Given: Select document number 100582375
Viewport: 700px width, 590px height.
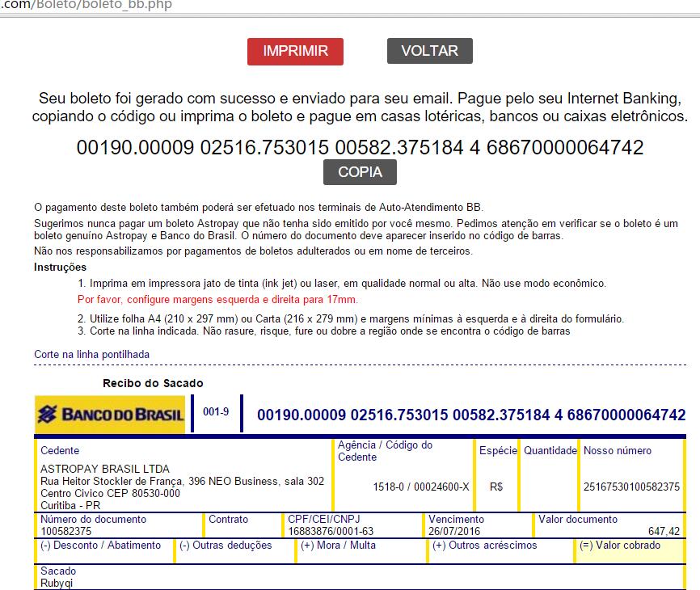Looking at the screenshot, I should point(66,531).
